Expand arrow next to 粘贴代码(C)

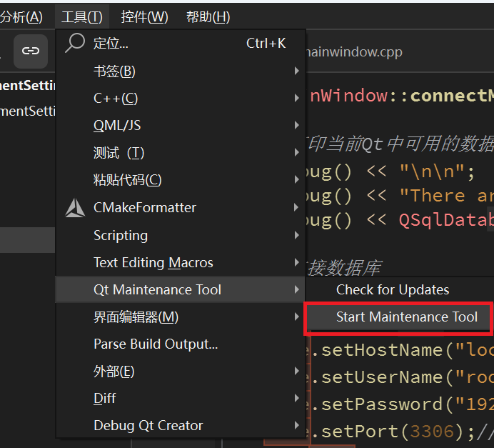tap(296, 180)
